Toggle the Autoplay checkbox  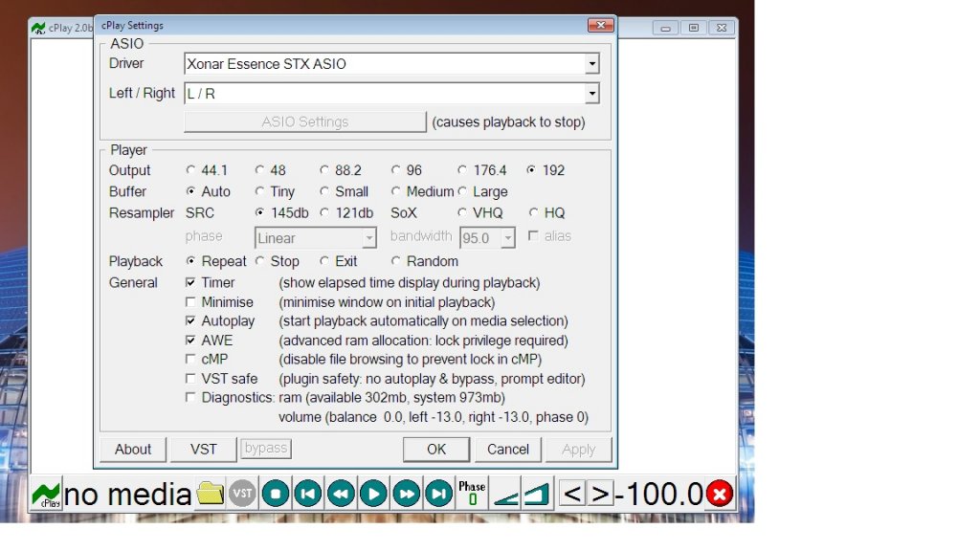coord(190,320)
